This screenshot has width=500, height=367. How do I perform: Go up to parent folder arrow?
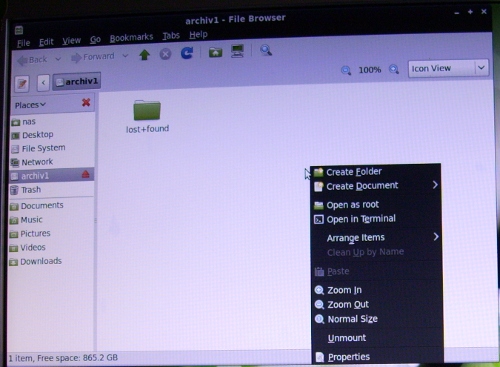pos(144,54)
